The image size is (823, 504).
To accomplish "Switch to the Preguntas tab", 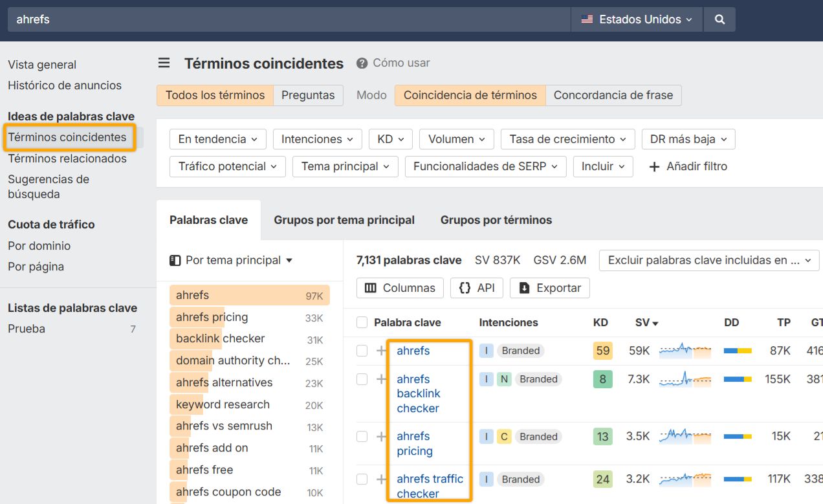I will click(309, 94).
